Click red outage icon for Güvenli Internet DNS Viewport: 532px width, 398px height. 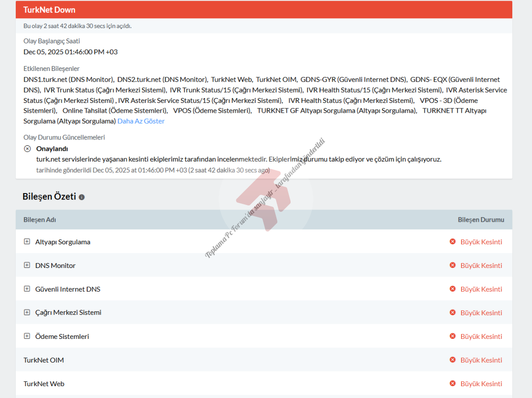click(453, 289)
